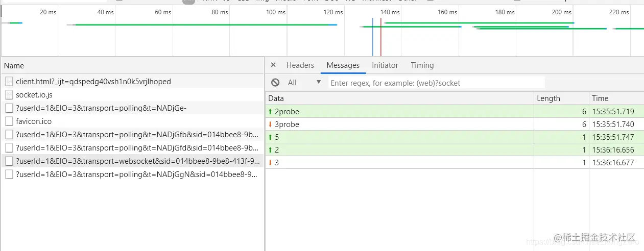Click the client.html document file icon
The height and width of the screenshot is (251, 644).
pyautogui.click(x=9, y=81)
